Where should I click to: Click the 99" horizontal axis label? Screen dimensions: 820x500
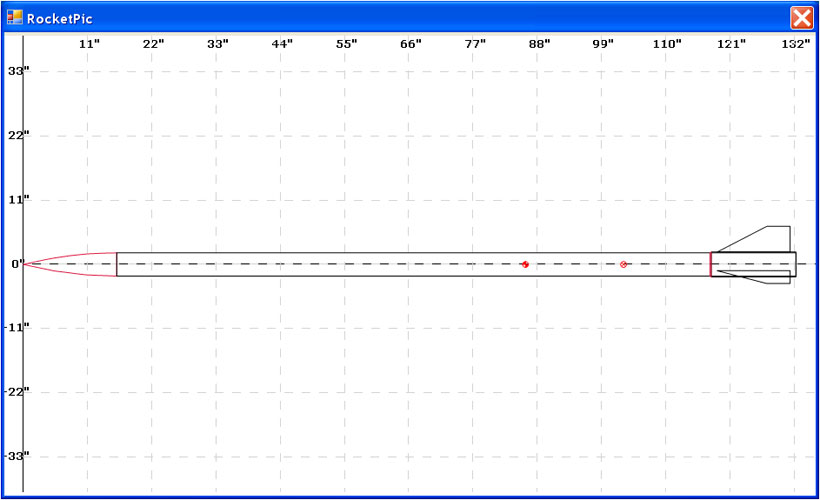(x=603, y=44)
